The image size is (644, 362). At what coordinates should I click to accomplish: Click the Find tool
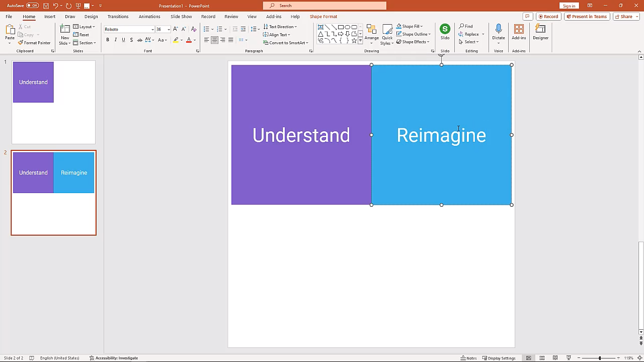click(x=466, y=26)
